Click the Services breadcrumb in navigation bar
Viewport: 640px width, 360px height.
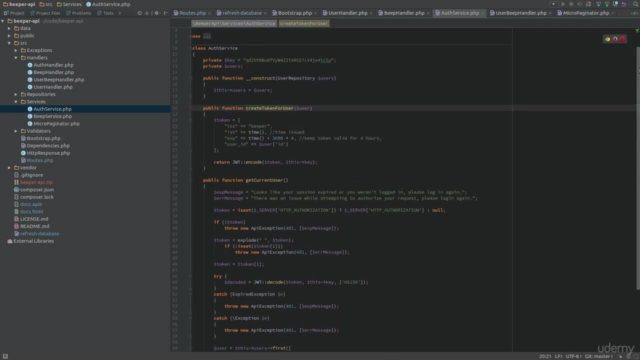pyautogui.click(x=69, y=4)
